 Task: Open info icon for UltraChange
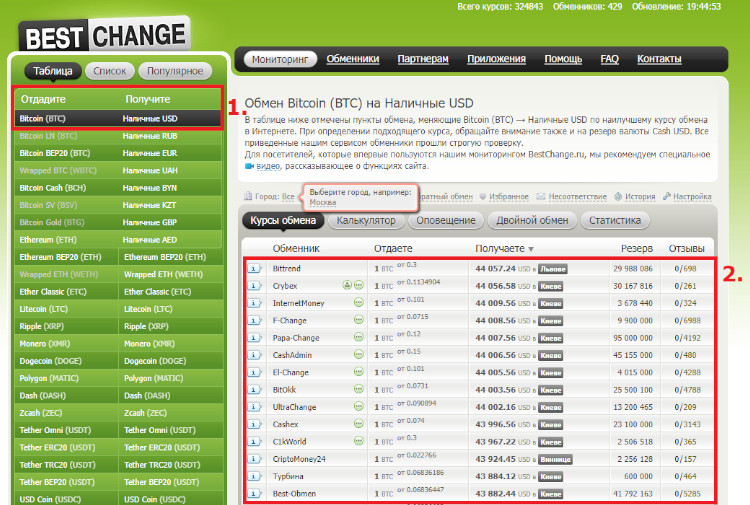click(x=254, y=407)
